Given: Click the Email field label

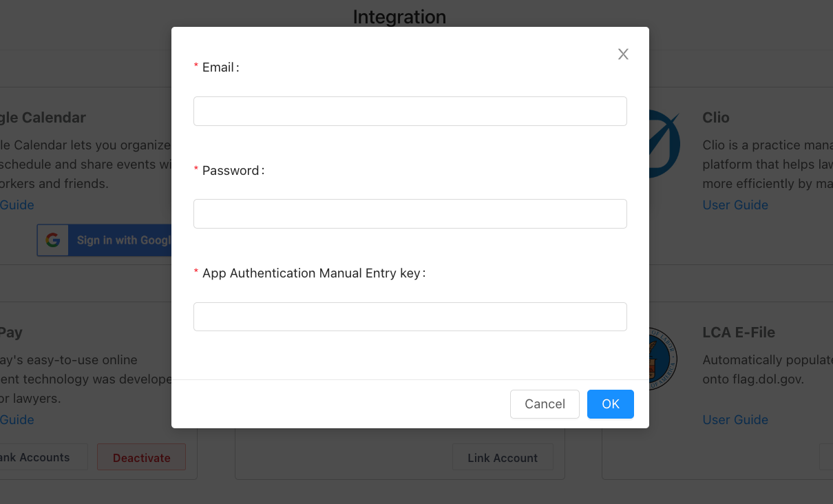Looking at the screenshot, I should point(220,67).
